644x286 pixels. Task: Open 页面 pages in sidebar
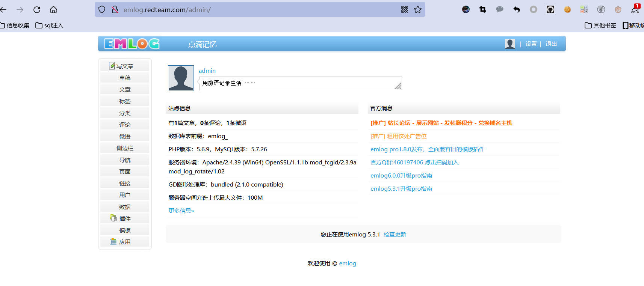(125, 172)
